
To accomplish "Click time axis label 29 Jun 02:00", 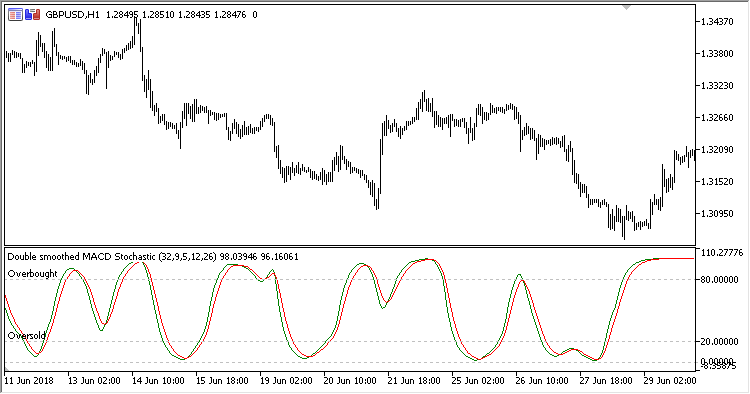I will [x=670, y=381].
